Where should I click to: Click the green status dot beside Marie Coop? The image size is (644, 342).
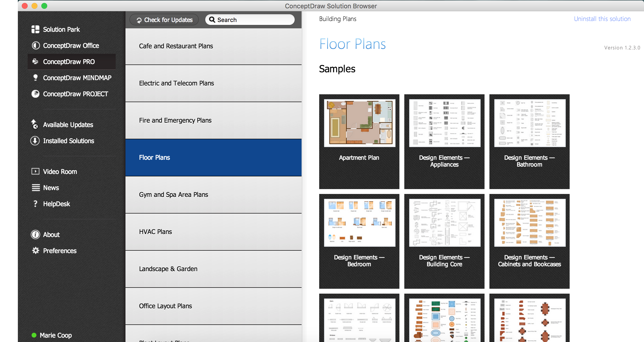coord(34,335)
